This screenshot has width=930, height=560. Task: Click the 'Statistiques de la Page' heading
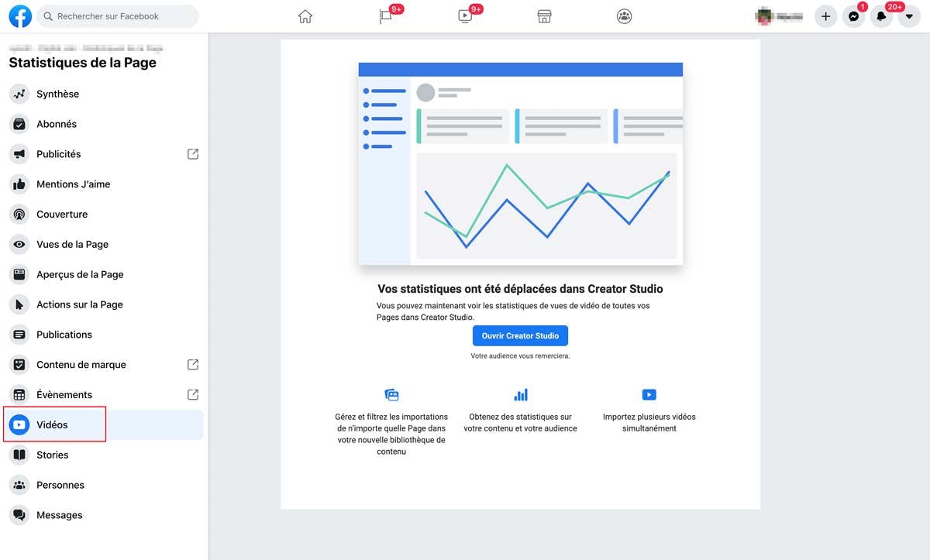[82, 63]
